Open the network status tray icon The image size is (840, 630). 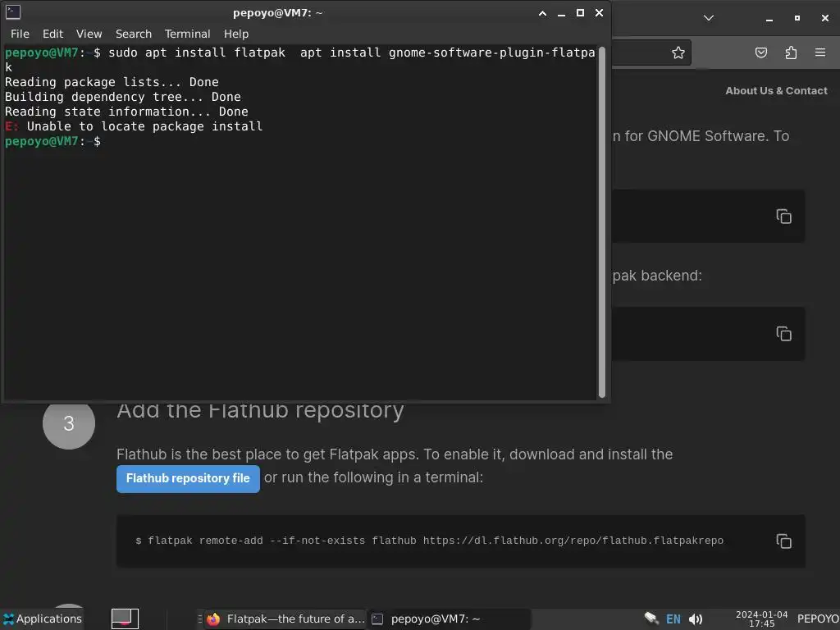tap(651, 619)
